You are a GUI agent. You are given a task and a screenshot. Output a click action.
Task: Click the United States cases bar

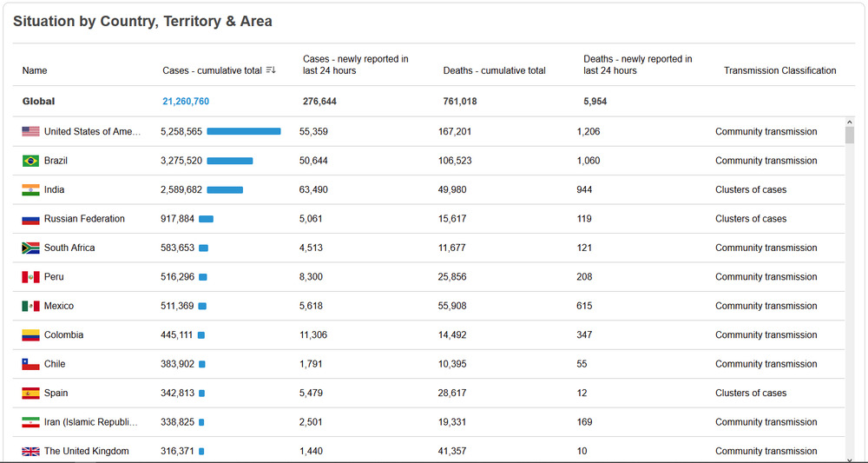(244, 132)
